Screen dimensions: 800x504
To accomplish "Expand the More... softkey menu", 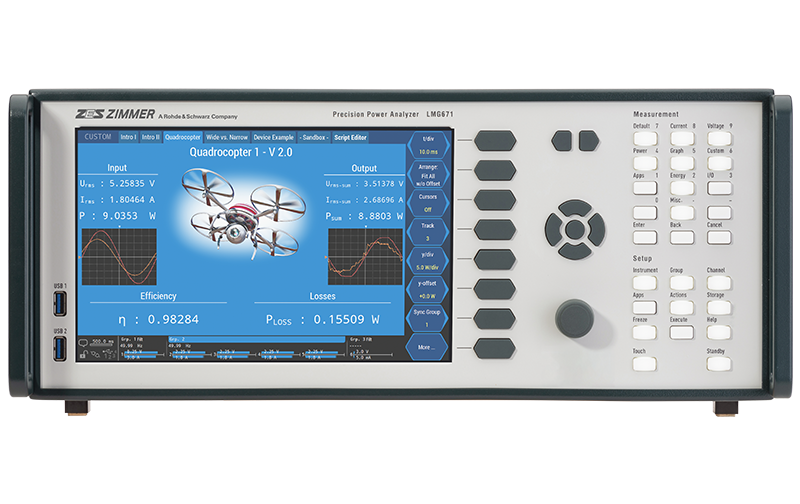I will pyautogui.click(x=429, y=350).
